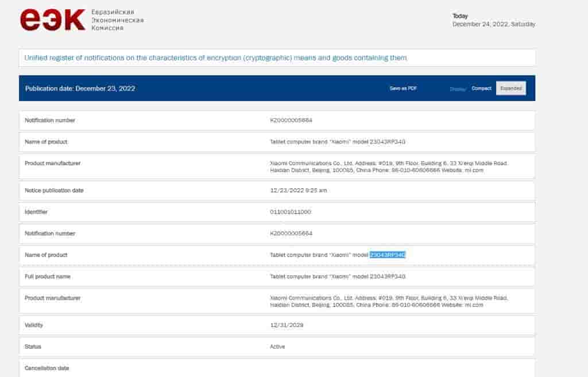
Task: Click Save as PDF link
Action: click(x=403, y=88)
